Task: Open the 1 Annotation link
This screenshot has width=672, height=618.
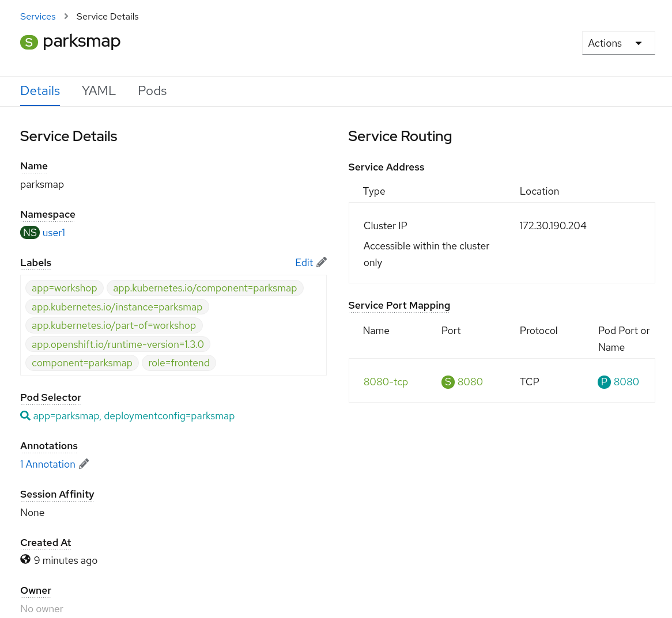Action: click(x=48, y=464)
